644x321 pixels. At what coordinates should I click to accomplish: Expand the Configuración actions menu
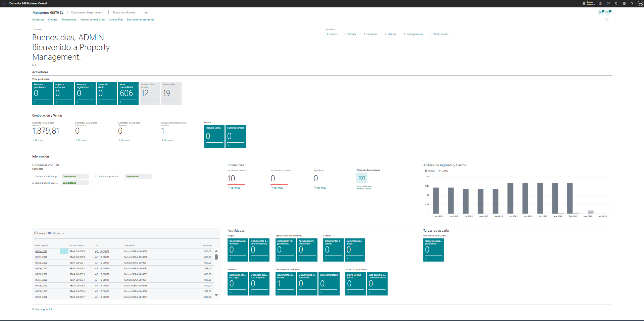(415, 34)
